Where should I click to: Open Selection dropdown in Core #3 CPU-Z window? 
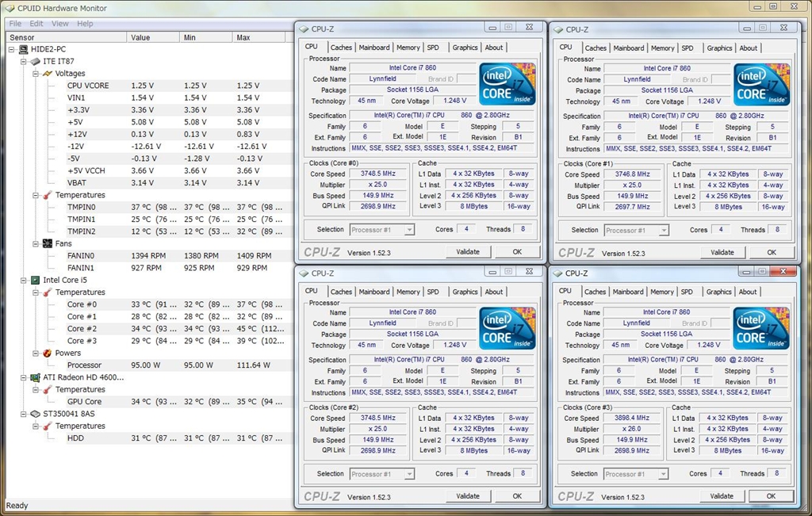pos(636,474)
